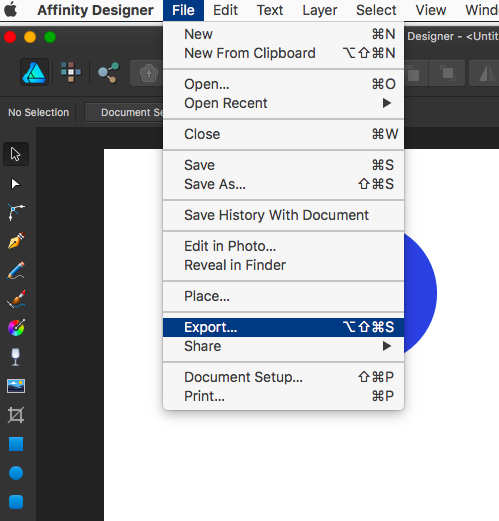Expand Open Recent submenu

(x=283, y=103)
